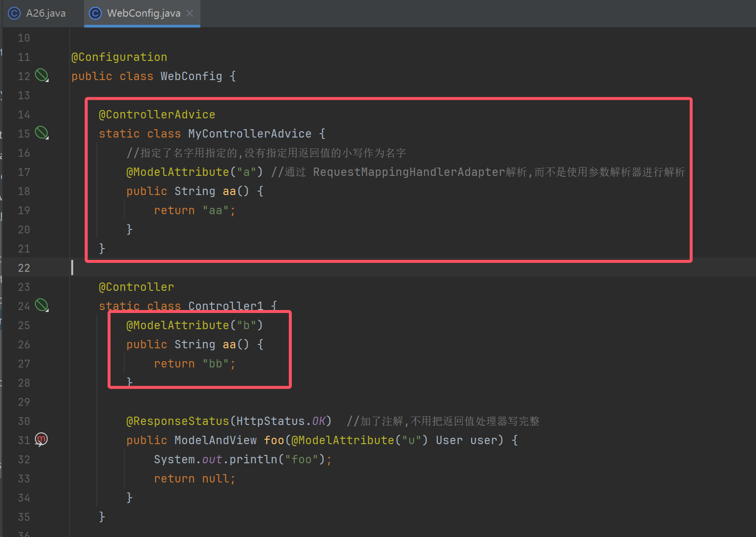The width and height of the screenshot is (756, 537).
Task: Click the foo method name
Action: point(274,440)
